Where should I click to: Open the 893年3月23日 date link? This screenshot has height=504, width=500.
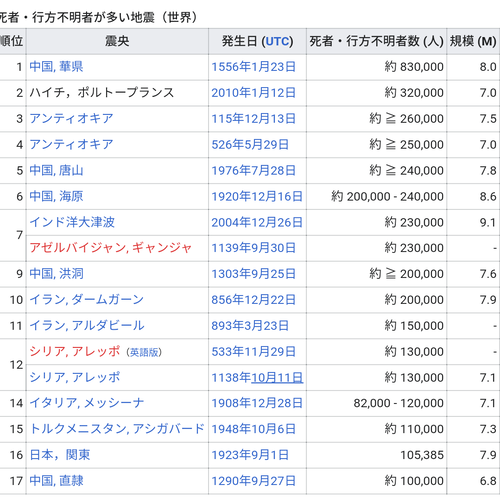[x=250, y=325]
